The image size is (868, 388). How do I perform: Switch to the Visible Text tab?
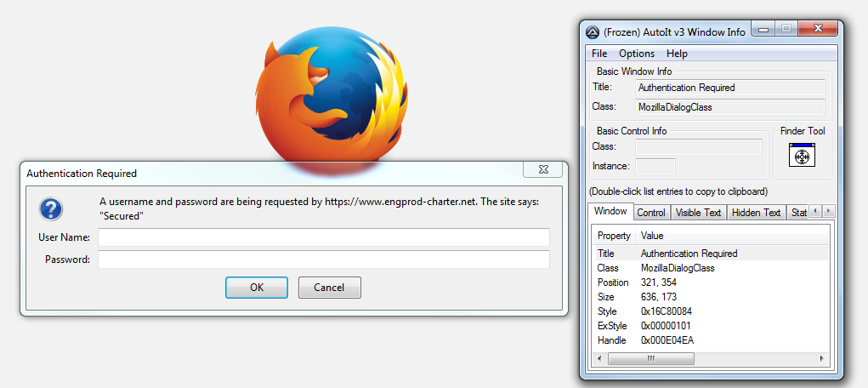pos(698,212)
